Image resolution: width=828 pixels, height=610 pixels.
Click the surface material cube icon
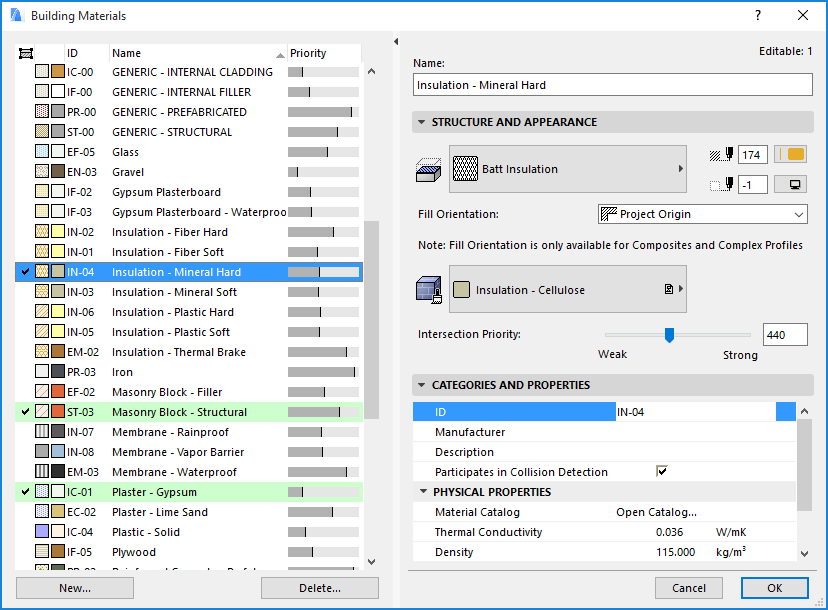click(x=428, y=289)
